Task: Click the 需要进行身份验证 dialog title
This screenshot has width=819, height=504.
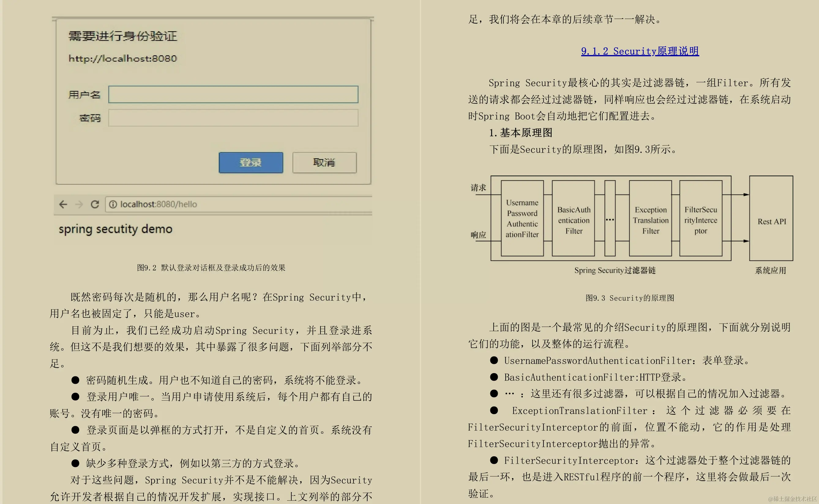Action: 123,36
